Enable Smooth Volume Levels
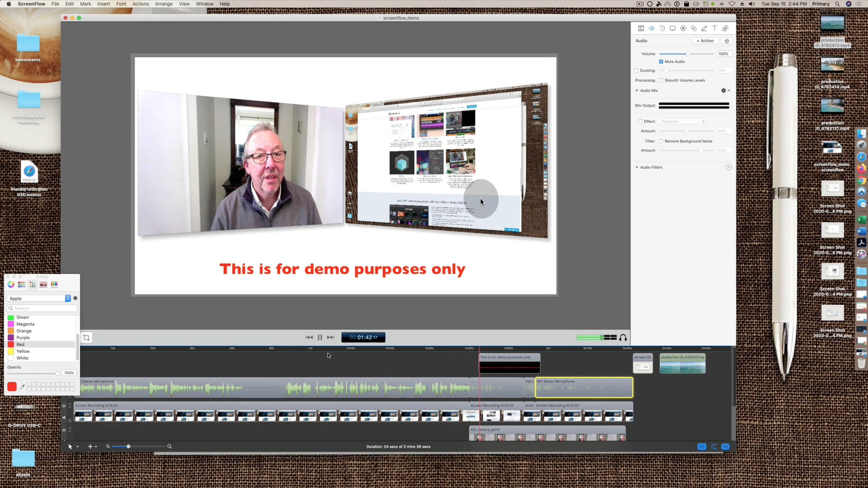The height and width of the screenshot is (488, 868). point(661,80)
